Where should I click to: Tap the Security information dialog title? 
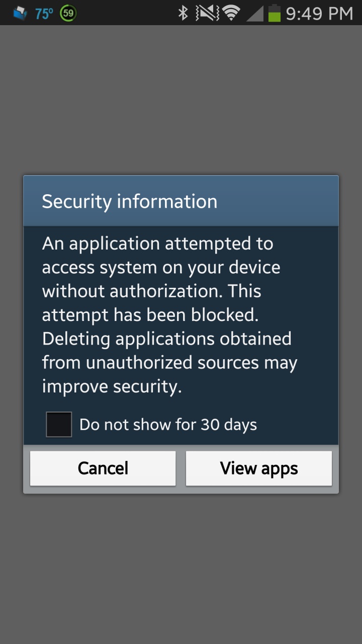pos(130,201)
